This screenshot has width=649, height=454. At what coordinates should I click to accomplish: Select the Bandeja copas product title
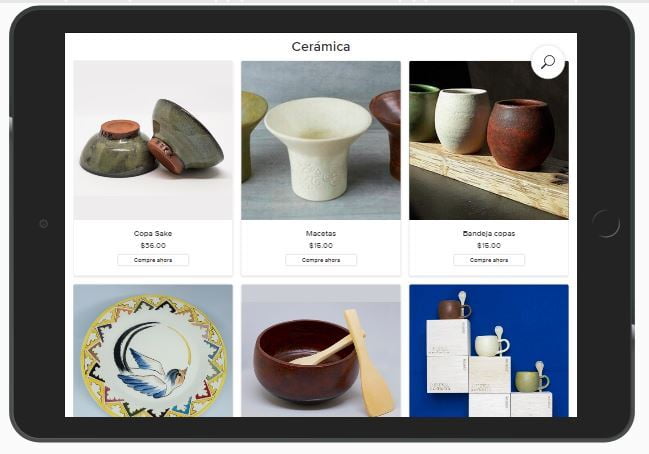[x=489, y=233]
